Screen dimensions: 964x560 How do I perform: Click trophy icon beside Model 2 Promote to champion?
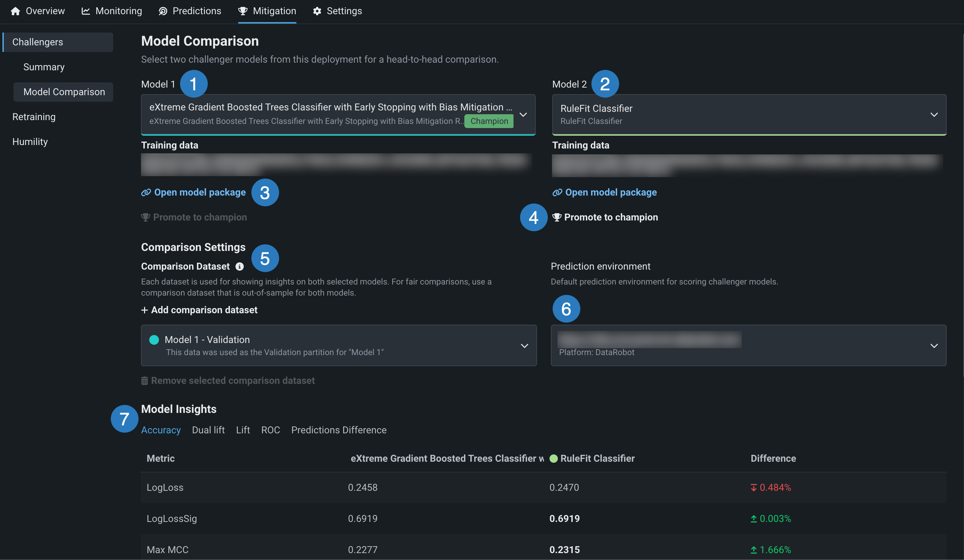pos(557,217)
